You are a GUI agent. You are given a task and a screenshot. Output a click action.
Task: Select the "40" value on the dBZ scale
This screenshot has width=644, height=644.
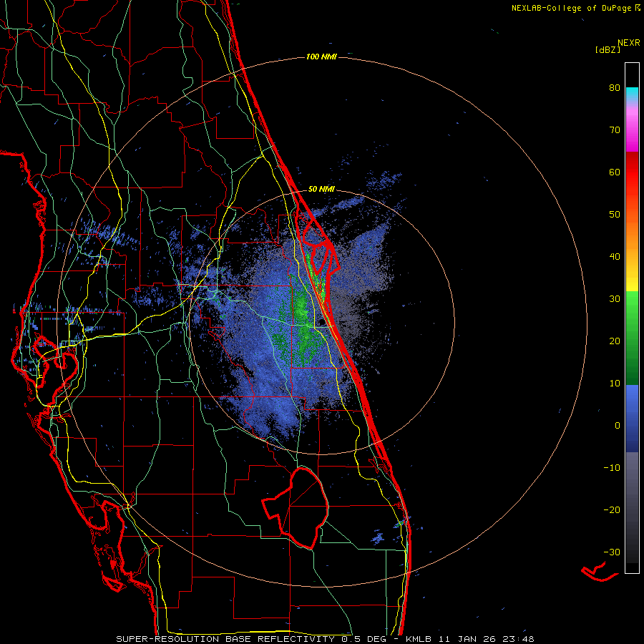pos(615,257)
